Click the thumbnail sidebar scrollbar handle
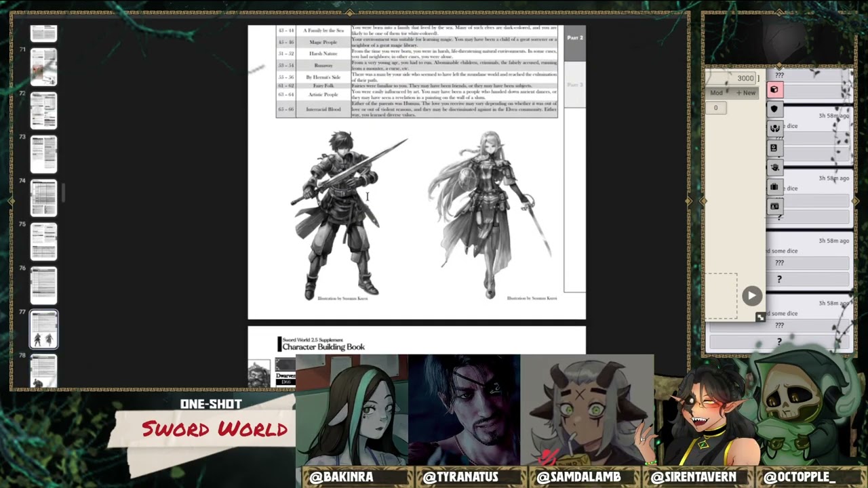The image size is (868, 488). 63,193
